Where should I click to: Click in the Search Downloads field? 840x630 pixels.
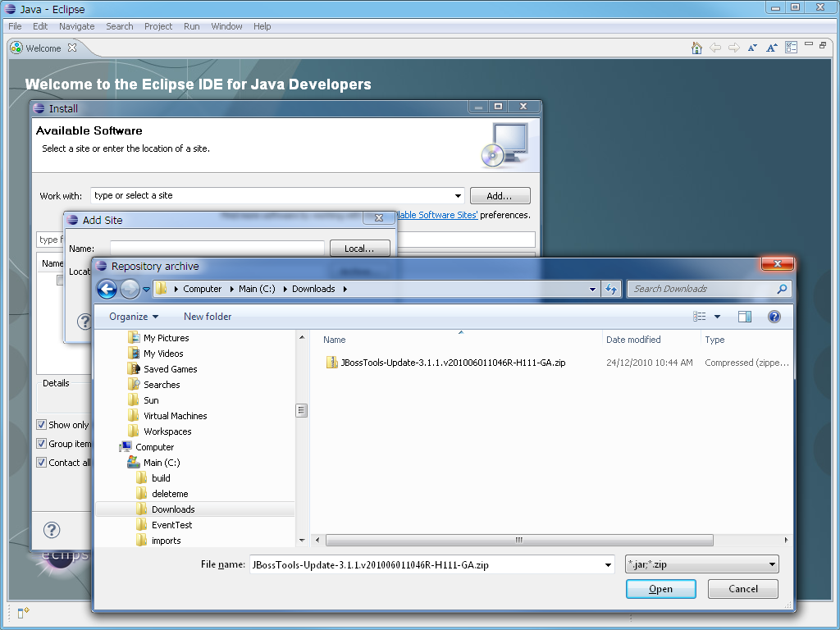click(x=702, y=289)
